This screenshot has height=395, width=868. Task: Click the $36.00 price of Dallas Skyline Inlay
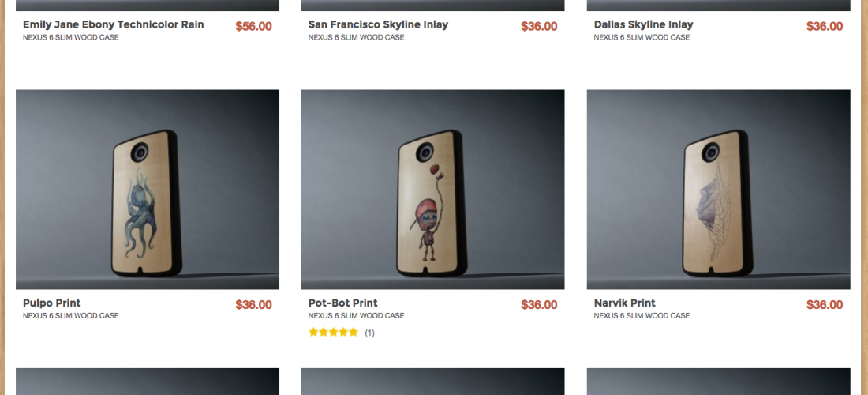pos(825,27)
